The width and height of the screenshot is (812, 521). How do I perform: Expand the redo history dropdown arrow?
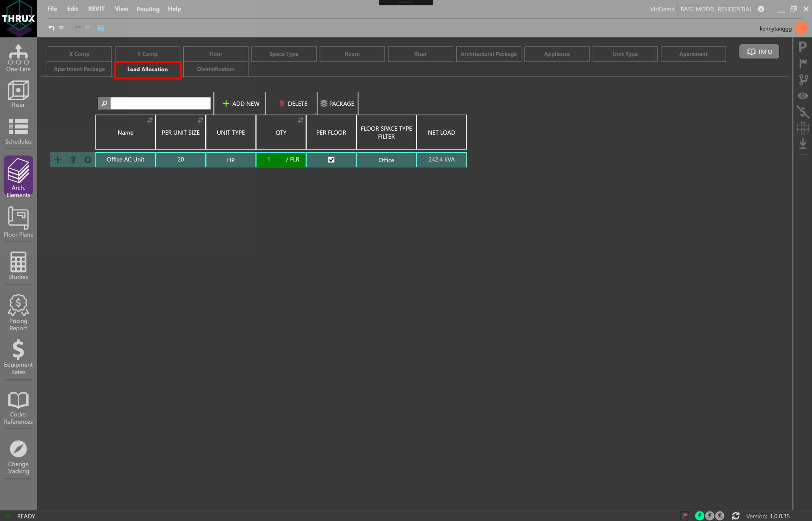point(87,28)
